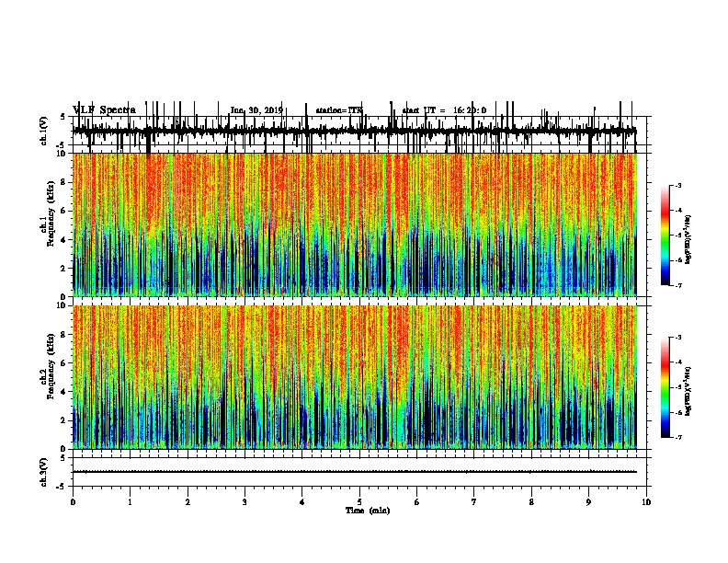Click the "5" volt tick of ch.1 waveform
Screen dimensions: 728x563
click(63, 117)
